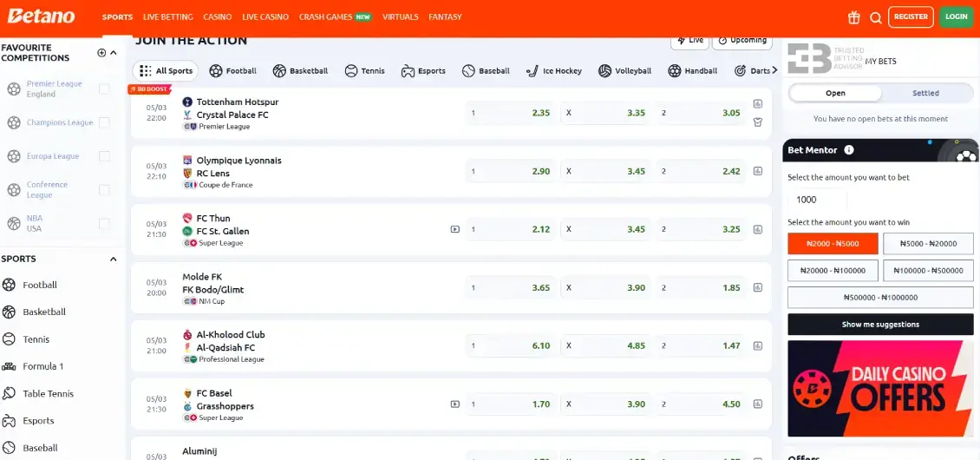Click the bet amount input showing 1000

(818, 200)
